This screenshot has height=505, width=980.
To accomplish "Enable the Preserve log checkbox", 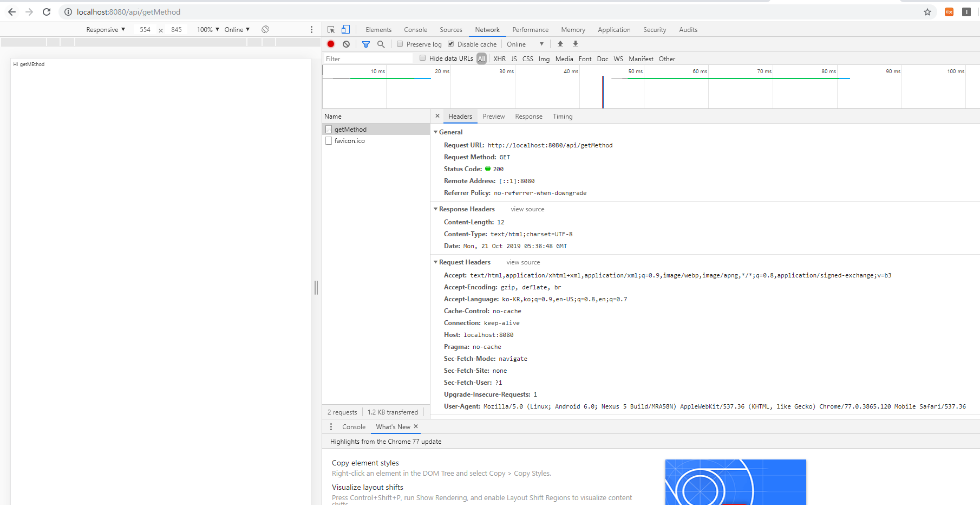I will [400, 44].
